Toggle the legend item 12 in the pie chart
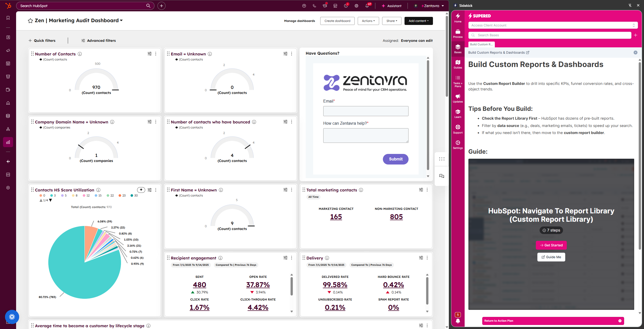This screenshot has height=329, width=644. [x=86, y=195]
